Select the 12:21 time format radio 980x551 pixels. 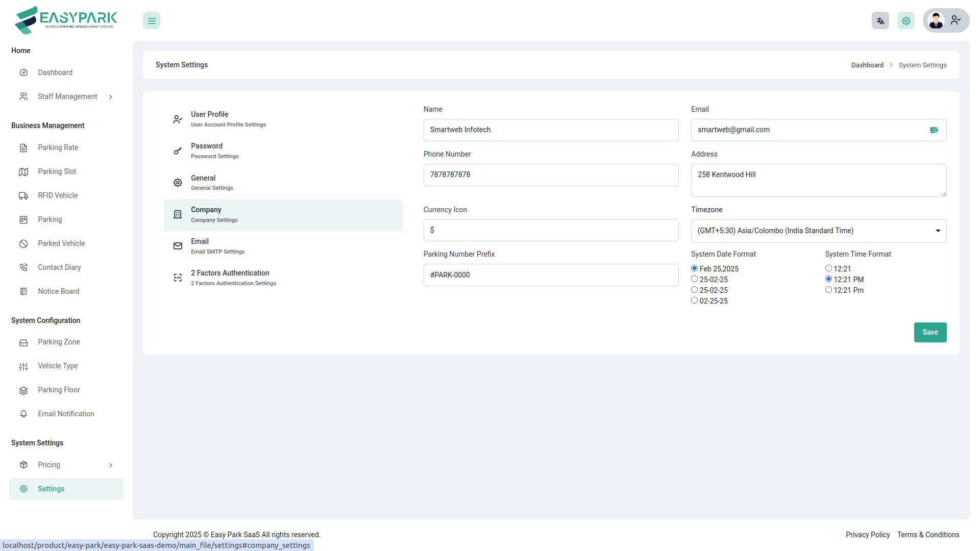[828, 268]
